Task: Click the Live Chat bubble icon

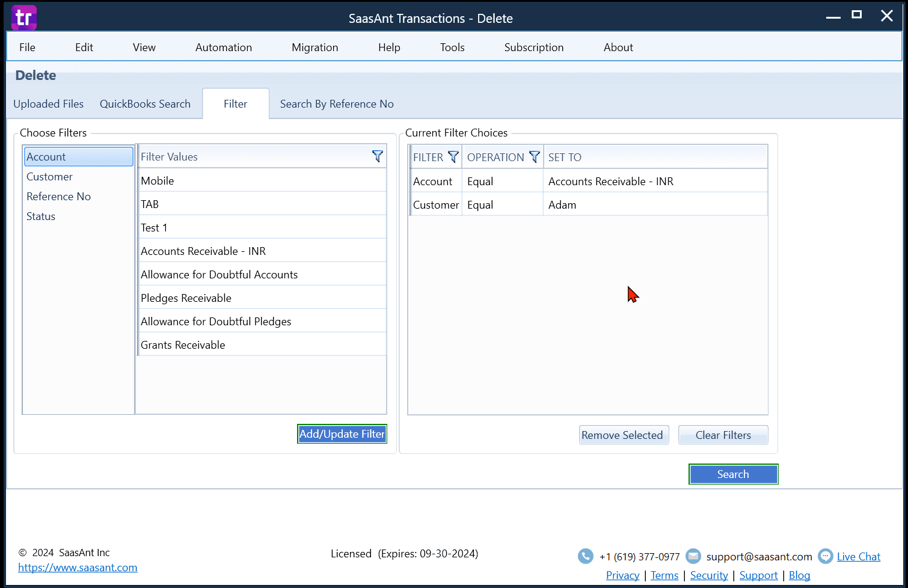Action: 826,556
